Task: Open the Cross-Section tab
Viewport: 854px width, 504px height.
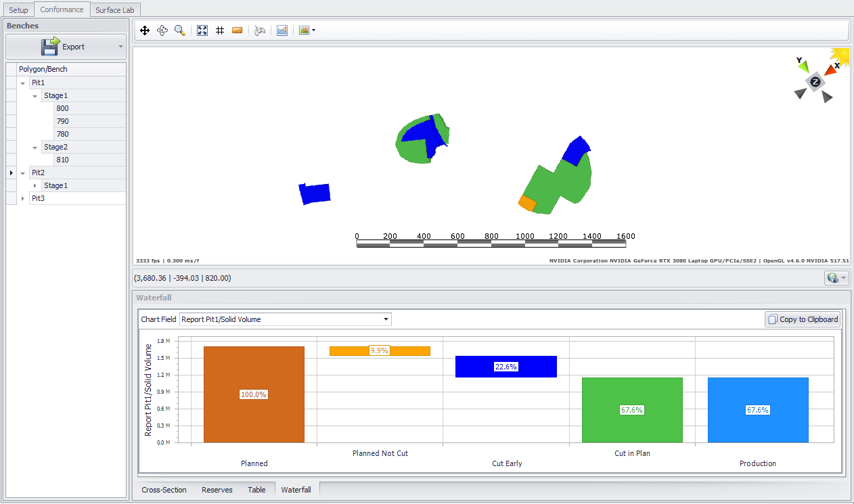Action: tap(164, 490)
